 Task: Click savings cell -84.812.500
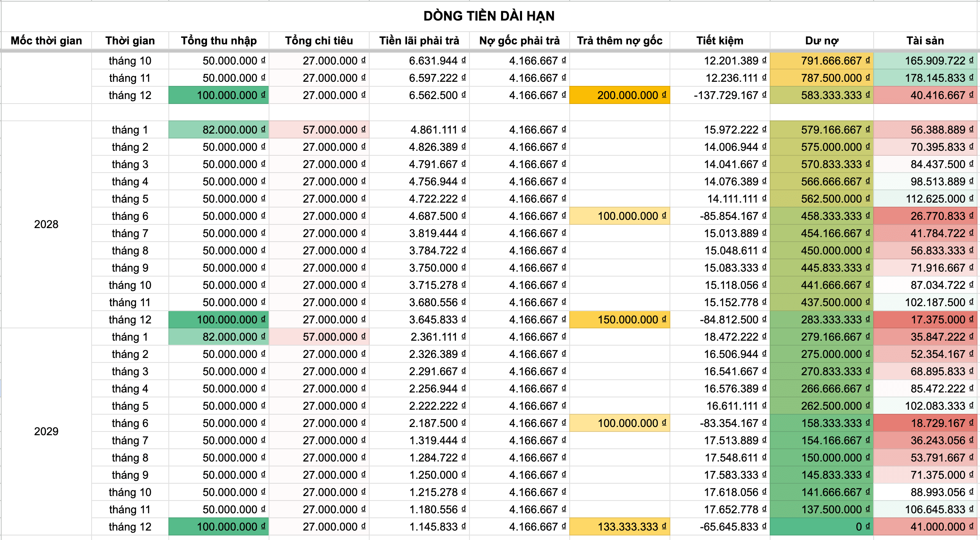pos(720,320)
